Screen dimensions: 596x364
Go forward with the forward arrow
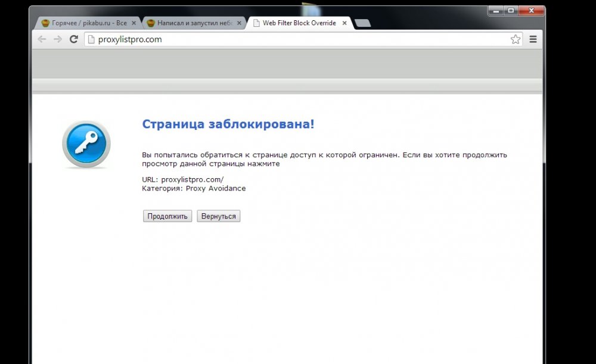coord(58,39)
